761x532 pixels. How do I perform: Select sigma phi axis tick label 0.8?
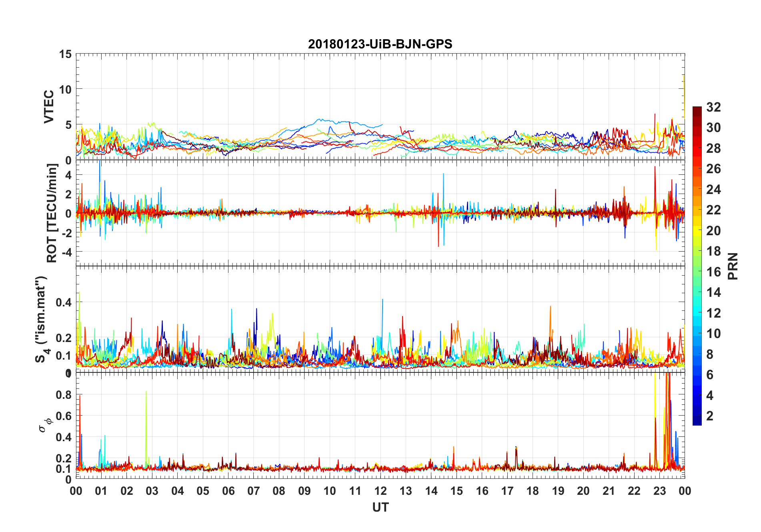click(x=64, y=395)
